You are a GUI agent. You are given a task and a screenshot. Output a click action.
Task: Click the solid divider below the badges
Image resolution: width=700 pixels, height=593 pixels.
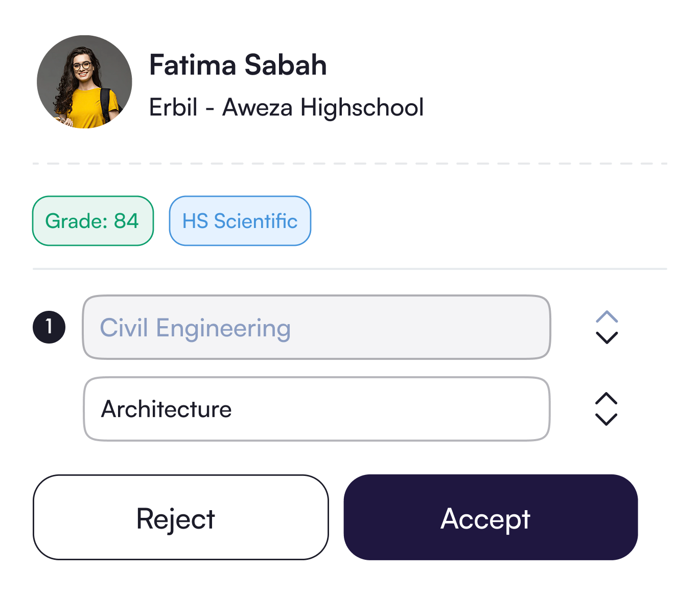coord(350,269)
